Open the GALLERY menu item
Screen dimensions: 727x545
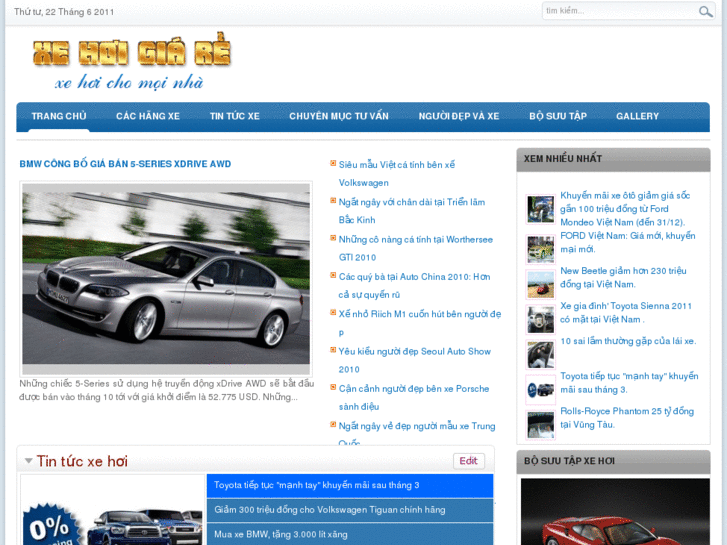(638, 116)
